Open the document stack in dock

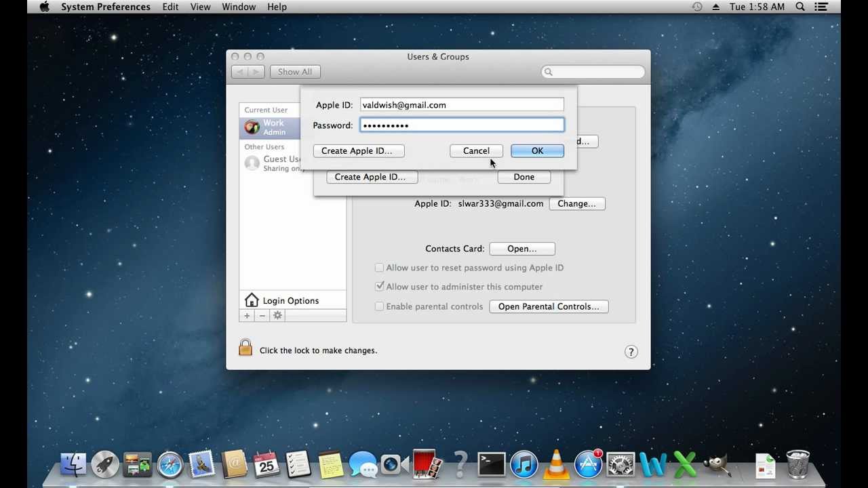pos(766,466)
